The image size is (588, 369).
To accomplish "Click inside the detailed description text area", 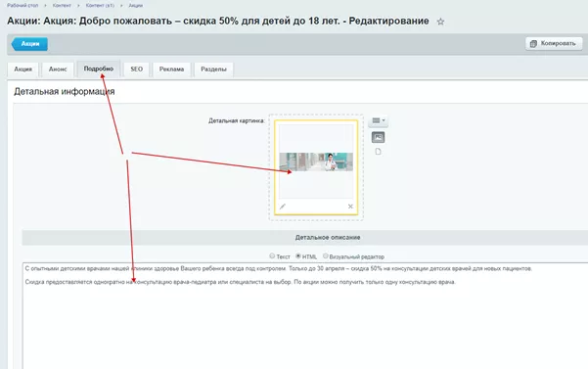I will 305,316.
